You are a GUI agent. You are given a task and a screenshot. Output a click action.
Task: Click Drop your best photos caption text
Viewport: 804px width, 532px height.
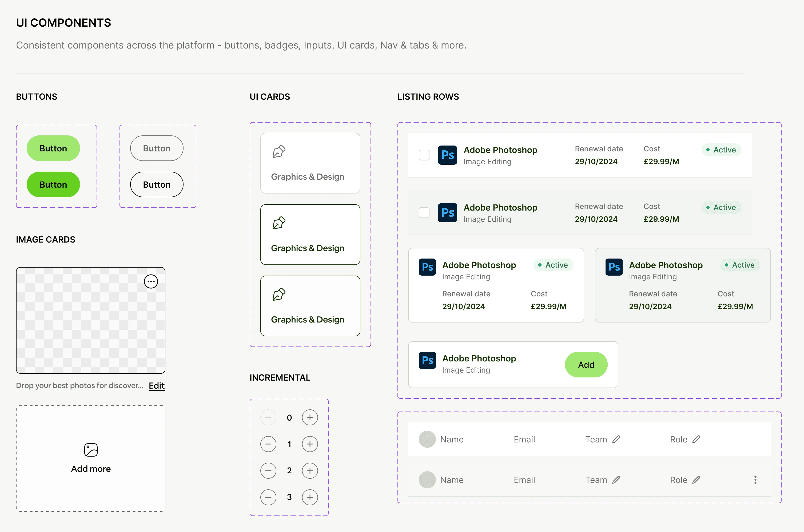tap(80, 386)
